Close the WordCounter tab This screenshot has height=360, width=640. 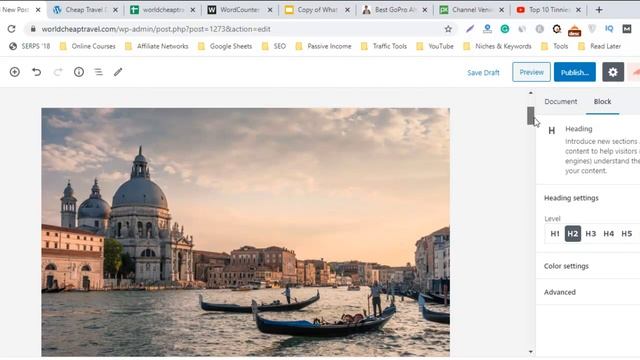click(270, 10)
